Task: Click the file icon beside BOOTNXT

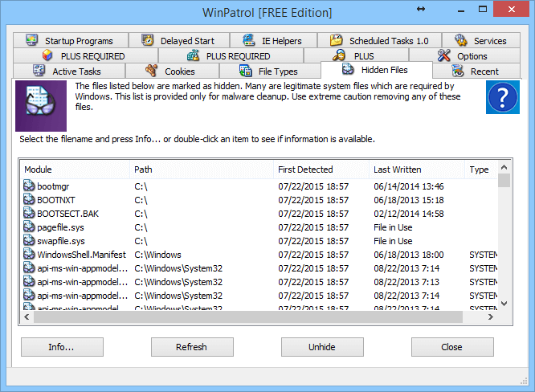Action: tap(29, 199)
